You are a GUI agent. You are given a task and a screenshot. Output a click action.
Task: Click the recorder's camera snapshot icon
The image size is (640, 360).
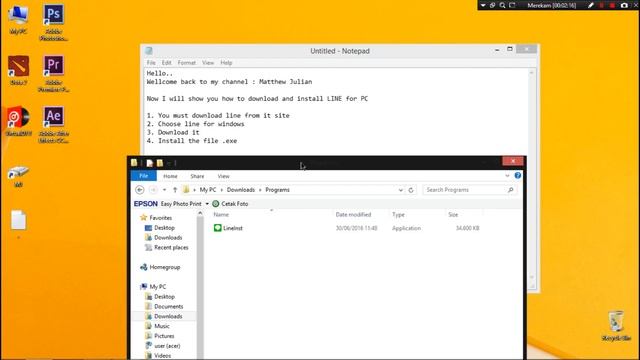624,5
